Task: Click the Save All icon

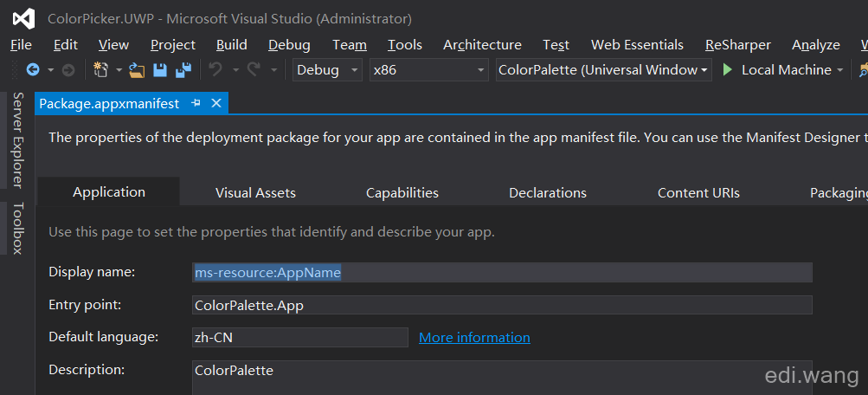Action: coord(183,70)
